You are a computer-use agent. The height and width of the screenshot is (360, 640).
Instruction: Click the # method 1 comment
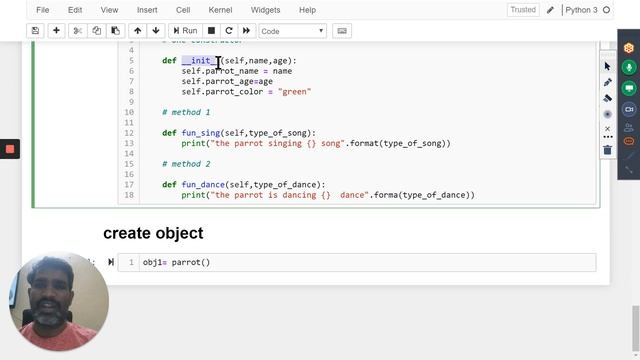pos(186,112)
